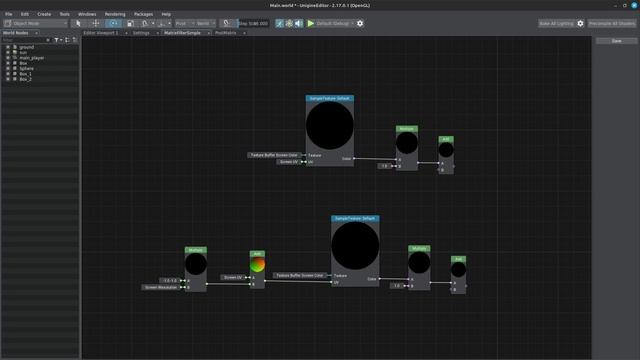Screen dimensions: 640x360
Task: Open the Pivot dropdown
Action: (185, 23)
